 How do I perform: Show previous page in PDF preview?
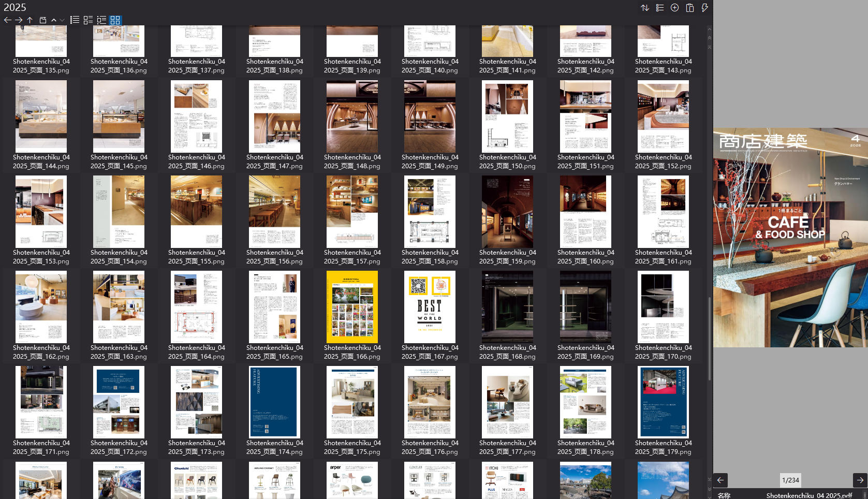pos(720,480)
